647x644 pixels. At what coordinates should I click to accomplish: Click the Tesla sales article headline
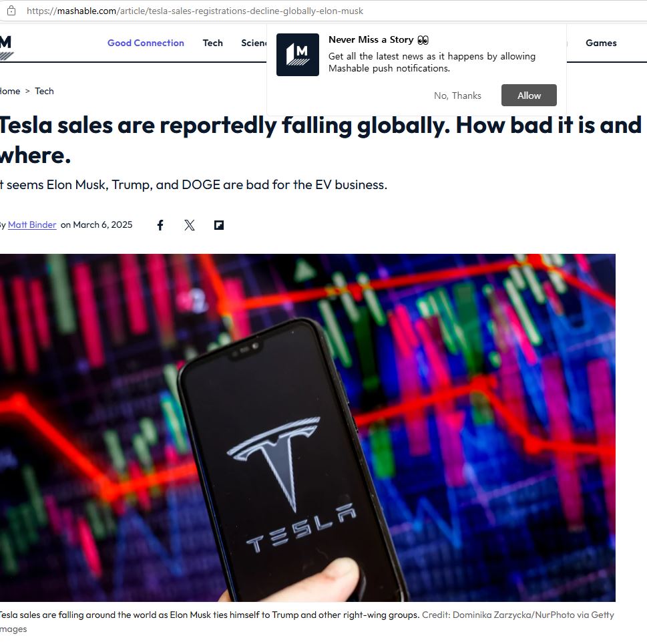[x=320, y=140]
